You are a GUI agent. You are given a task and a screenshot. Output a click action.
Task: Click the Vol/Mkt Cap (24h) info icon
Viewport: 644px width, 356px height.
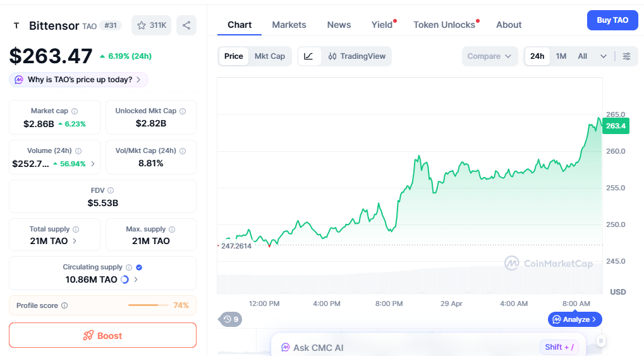point(183,151)
